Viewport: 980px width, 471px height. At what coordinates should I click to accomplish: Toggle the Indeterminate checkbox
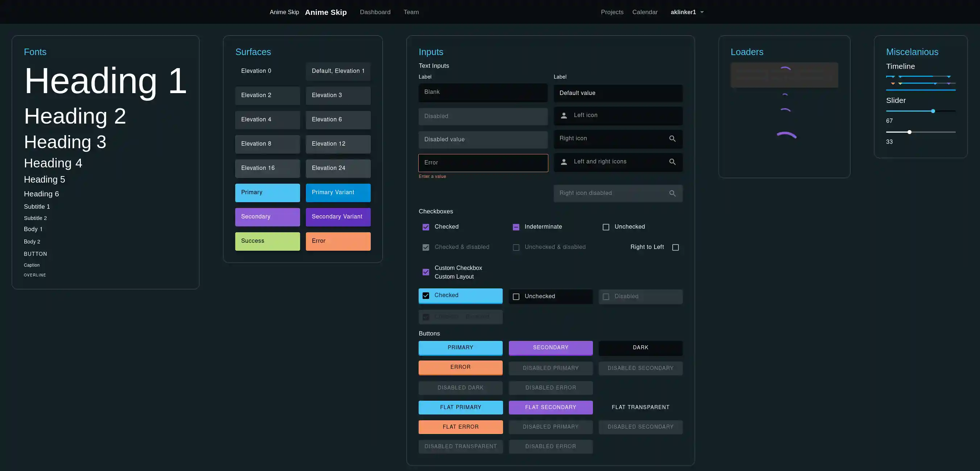click(x=516, y=227)
